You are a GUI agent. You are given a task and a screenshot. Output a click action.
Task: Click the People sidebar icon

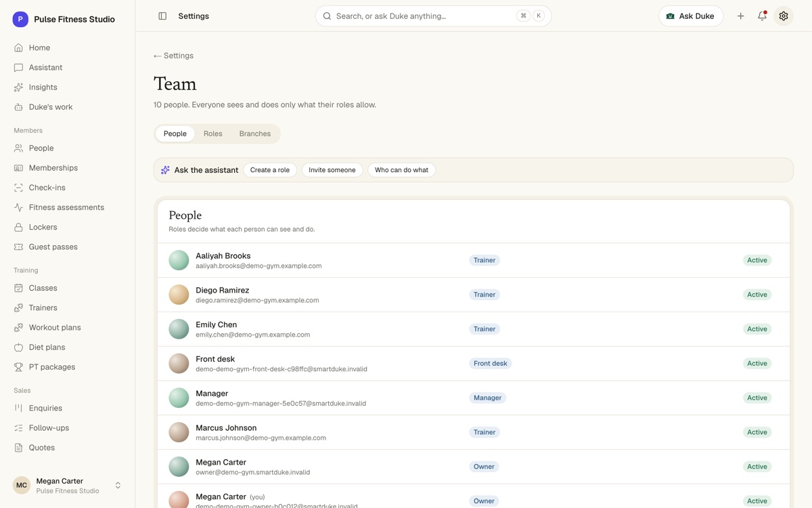(x=18, y=148)
